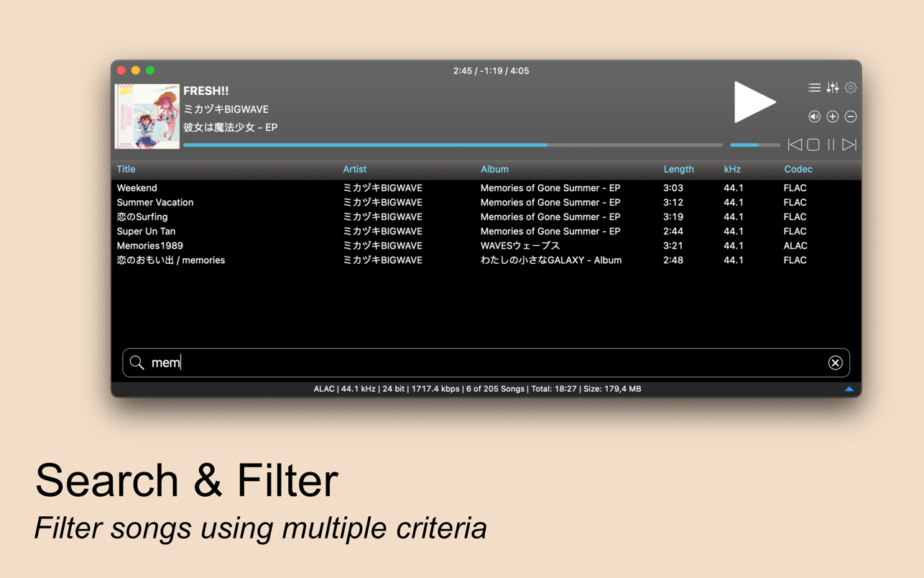924x578 pixels.
Task: Sort songs by Title column header
Action: coord(126,169)
